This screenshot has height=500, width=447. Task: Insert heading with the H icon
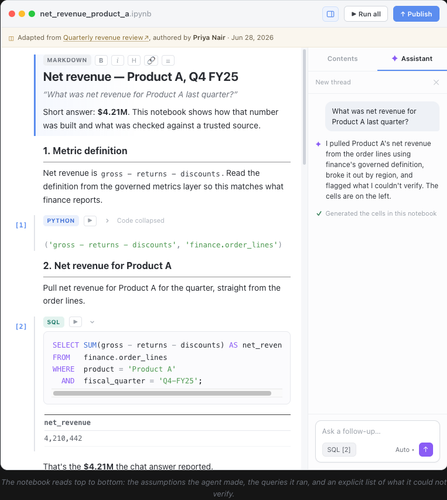click(134, 60)
